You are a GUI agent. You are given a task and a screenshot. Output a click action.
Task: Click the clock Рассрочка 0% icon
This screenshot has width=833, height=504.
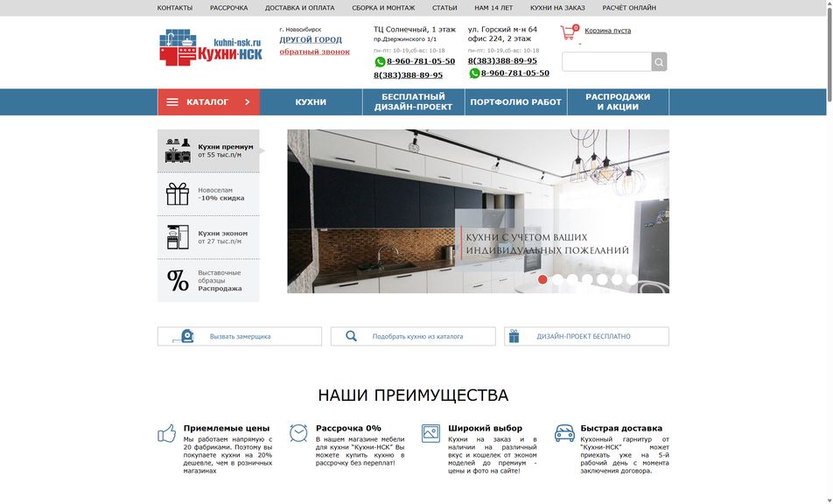pyautogui.click(x=298, y=433)
